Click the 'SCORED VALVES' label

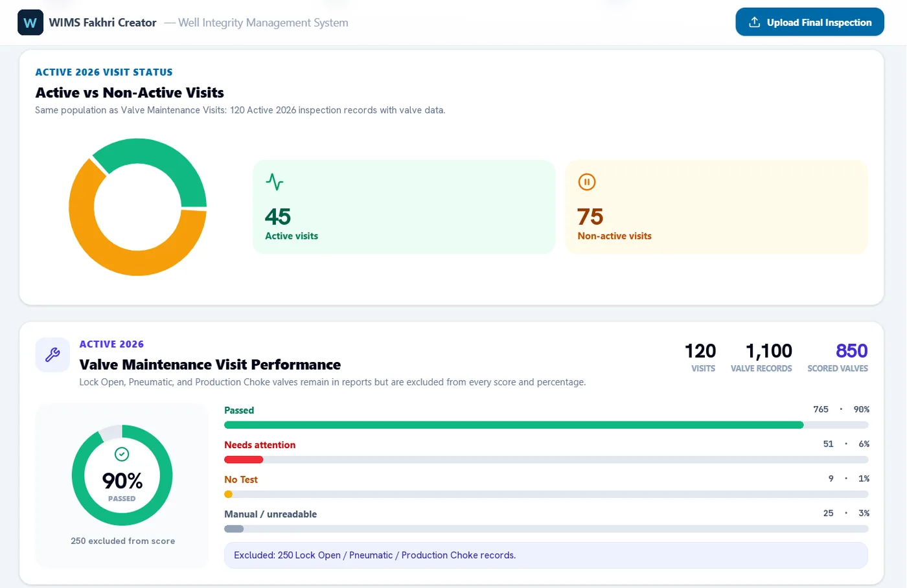[838, 368]
